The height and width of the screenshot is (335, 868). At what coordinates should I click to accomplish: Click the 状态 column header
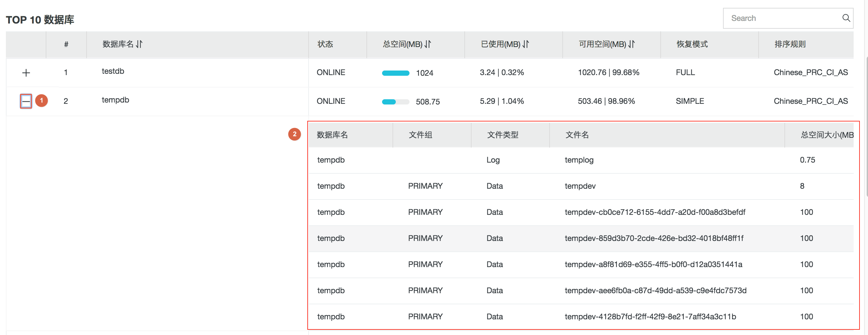(325, 44)
